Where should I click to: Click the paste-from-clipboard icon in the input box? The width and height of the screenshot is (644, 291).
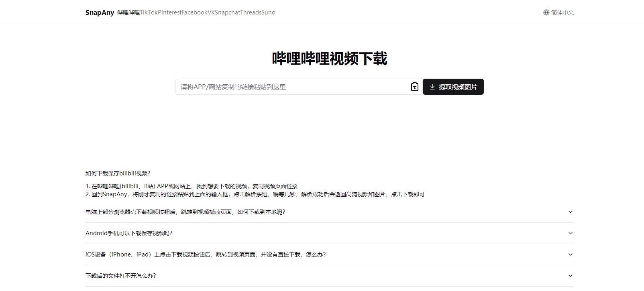(x=414, y=87)
